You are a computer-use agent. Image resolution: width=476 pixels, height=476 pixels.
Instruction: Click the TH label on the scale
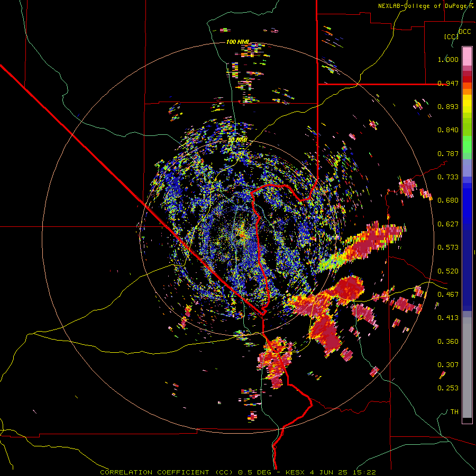click(x=454, y=412)
